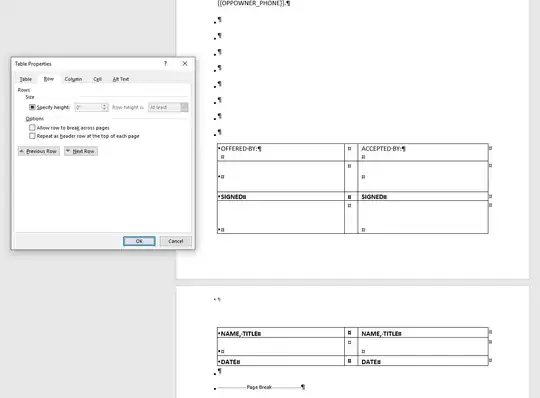This screenshot has height=398, width=540.
Task: Switch to the Table tab
Action: 26,79
